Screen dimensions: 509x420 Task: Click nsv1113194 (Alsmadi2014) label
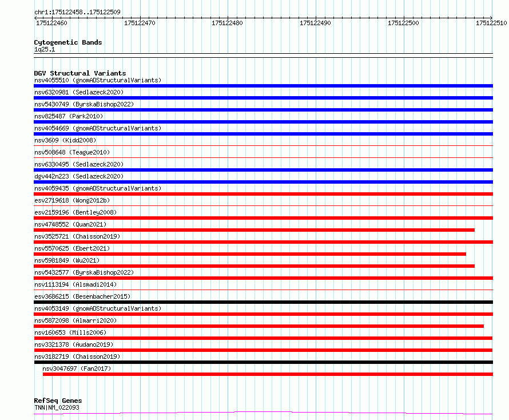(x=75, y=284)
